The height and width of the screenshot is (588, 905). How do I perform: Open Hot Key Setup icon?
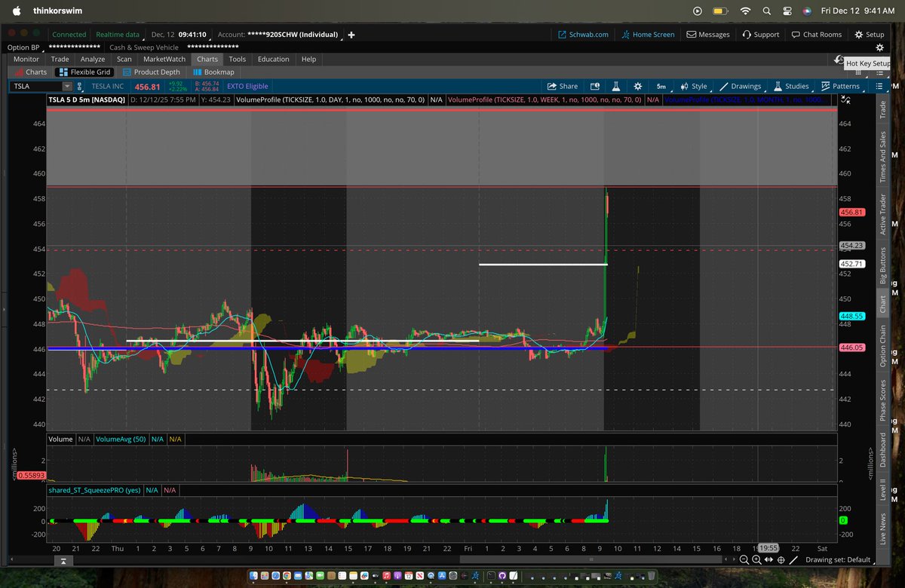[839, 59]
